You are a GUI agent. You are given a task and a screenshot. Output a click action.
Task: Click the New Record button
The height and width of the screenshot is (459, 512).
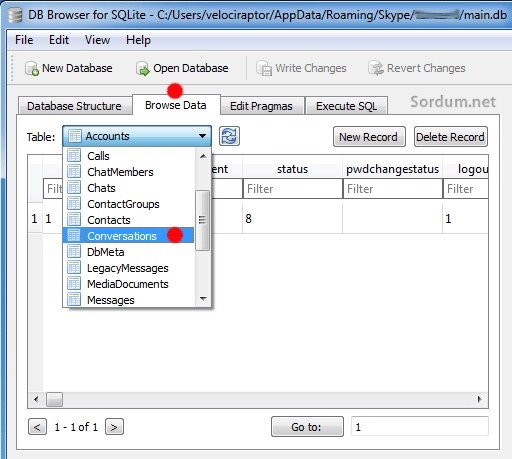pyautogui.click(x=369, y=137)
